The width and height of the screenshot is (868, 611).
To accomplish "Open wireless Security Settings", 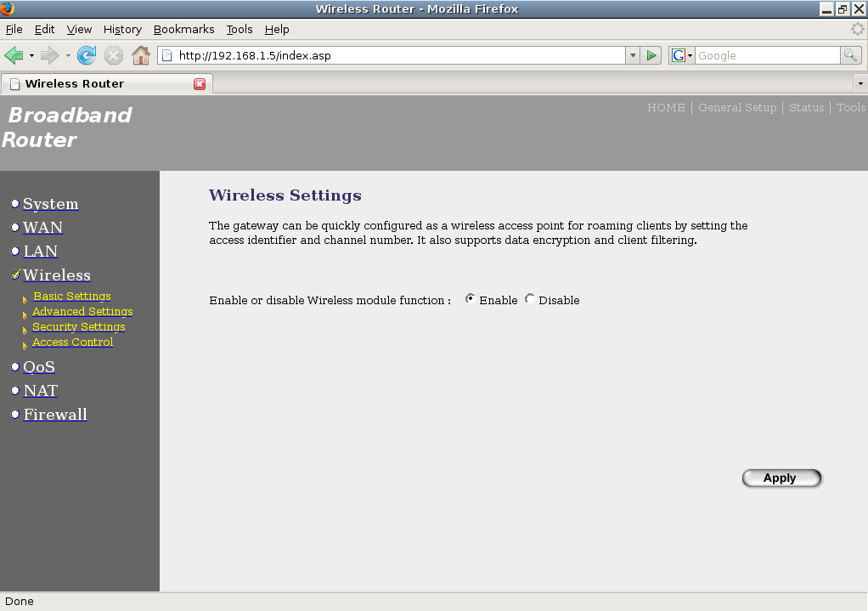I will pyautogui.click(x=79, y=327).
